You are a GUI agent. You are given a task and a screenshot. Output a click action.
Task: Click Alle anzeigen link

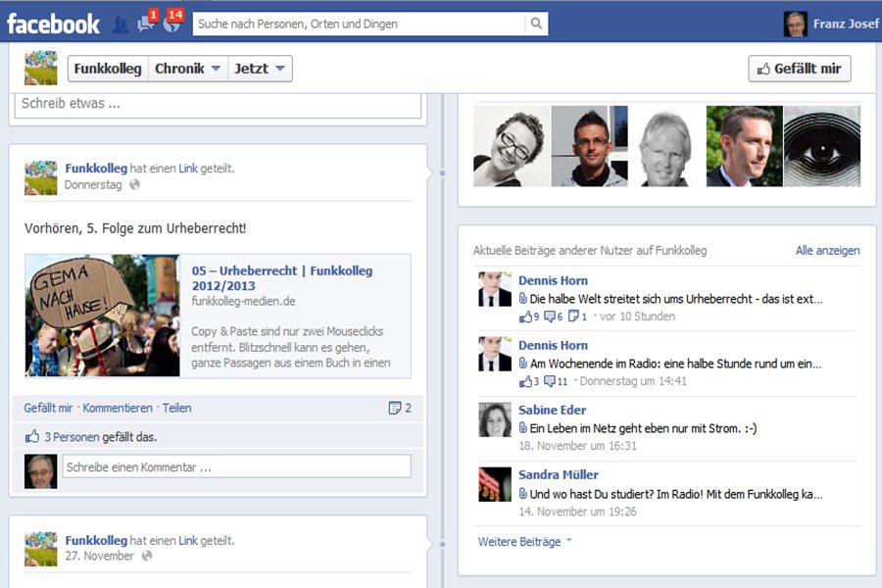pos(827,251)
